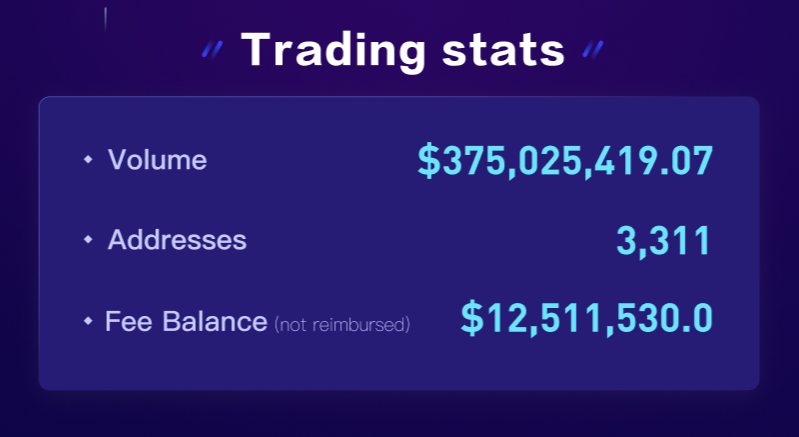Click the blue slash decoration right of title
799x437 pixels.
(593, 50)
